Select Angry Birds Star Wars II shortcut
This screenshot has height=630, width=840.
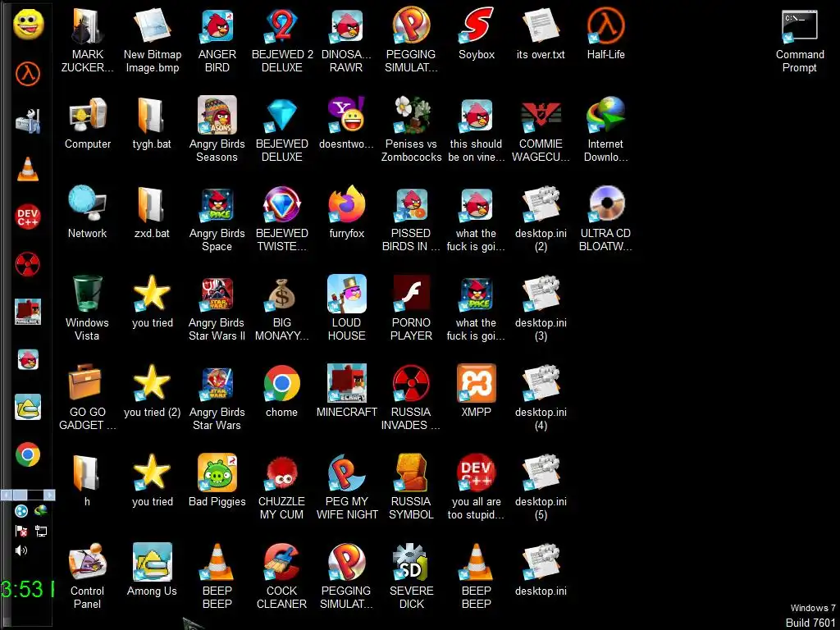tap(217, 308)
